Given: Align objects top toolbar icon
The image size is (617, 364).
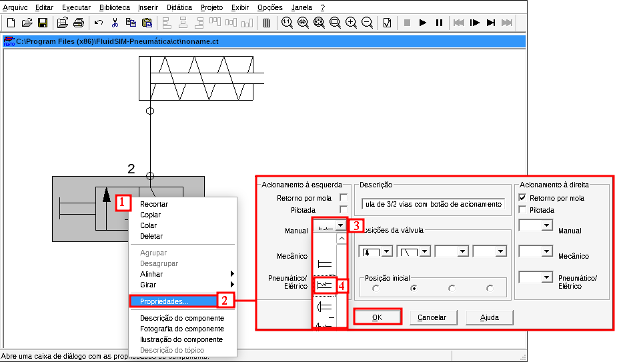Looking at the screenshot, I should [215, 23].
